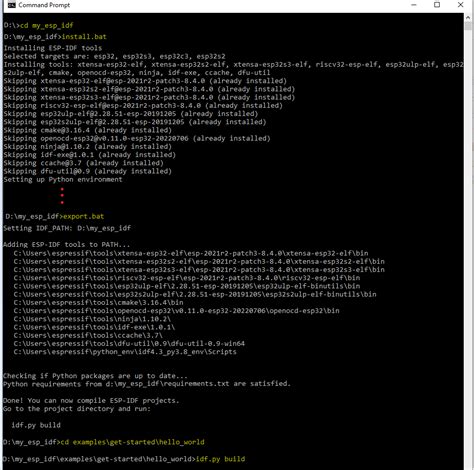This screenshot has height=470, width=474.
Task: Click the 'Skipping riscv32-esp-elf' line
Action: click(x=143, y=106)
